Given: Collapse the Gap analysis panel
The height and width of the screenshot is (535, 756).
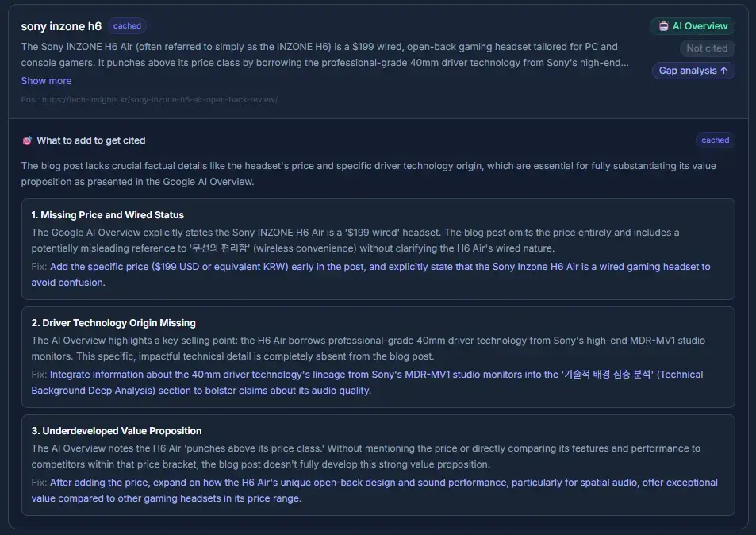Looking at the screenshot, I should click(693, 71).
